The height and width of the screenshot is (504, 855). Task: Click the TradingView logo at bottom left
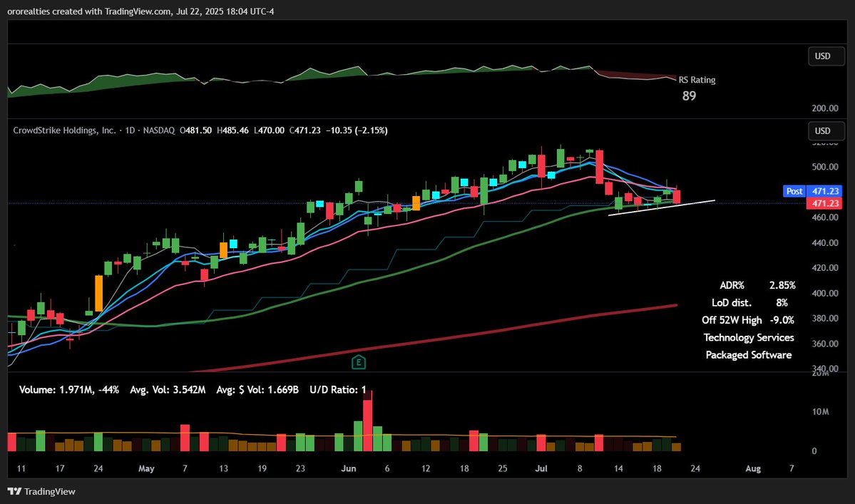(x=41, y=491)
